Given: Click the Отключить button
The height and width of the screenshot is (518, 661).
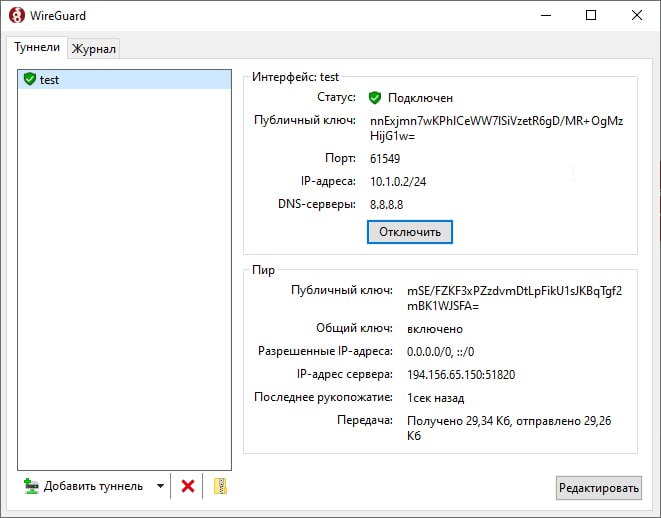Looking at the screenshot, I should (x=410, y=232).
